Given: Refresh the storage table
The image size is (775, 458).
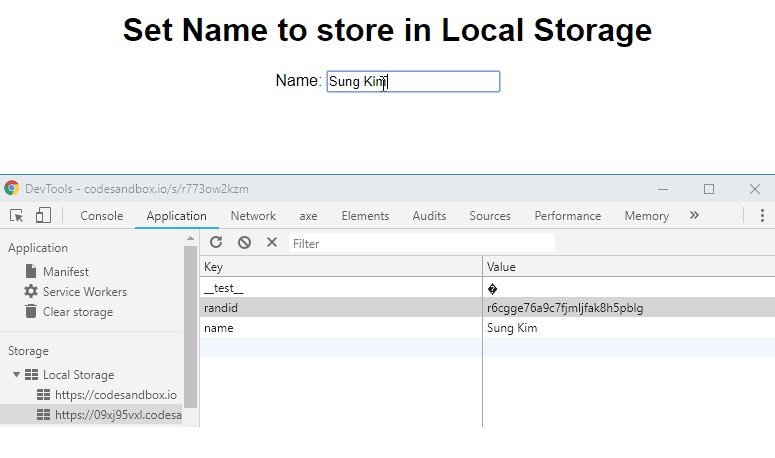Looking at the screenshot, I should coord(216,242).
